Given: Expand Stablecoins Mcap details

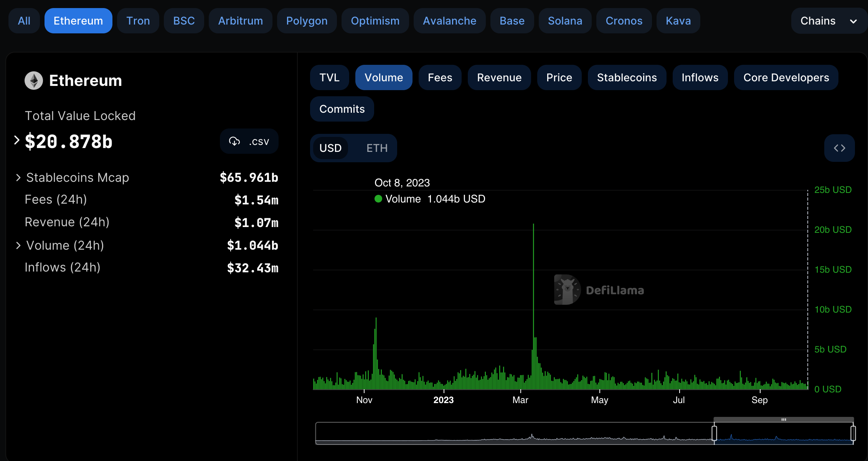Looking at the screenshot, I should pos(18,178).
